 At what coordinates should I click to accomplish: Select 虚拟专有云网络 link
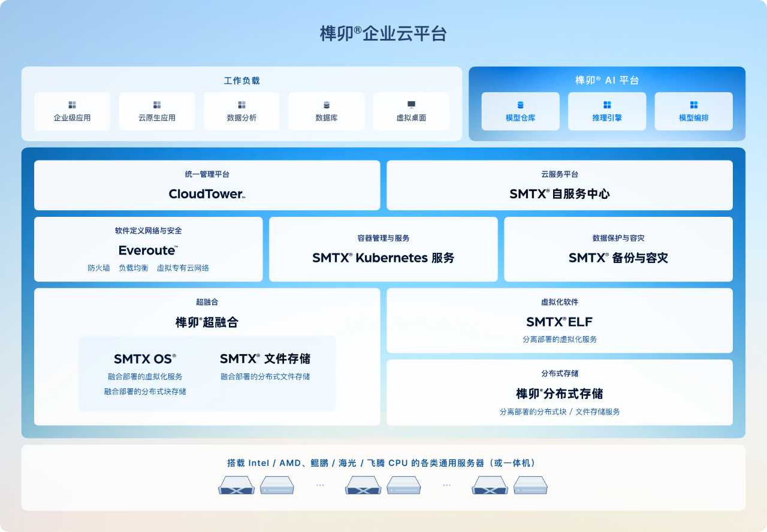[183, 268]
